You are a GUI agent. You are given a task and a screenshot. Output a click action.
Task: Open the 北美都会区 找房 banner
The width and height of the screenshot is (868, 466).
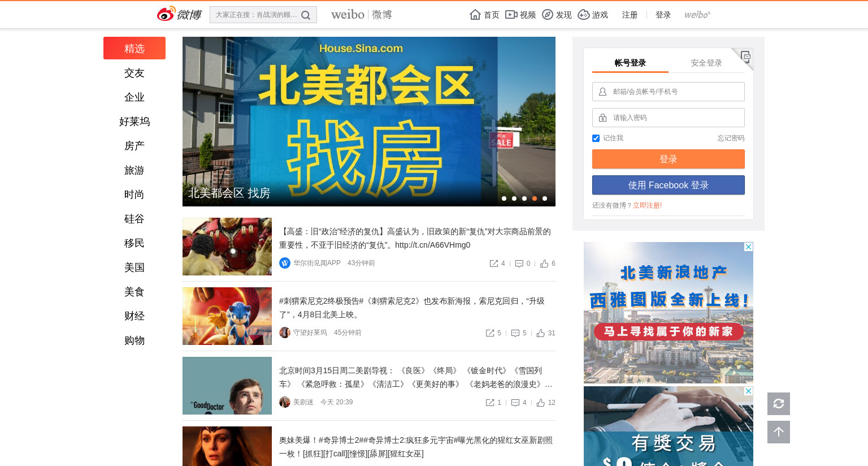click(369, 122)
